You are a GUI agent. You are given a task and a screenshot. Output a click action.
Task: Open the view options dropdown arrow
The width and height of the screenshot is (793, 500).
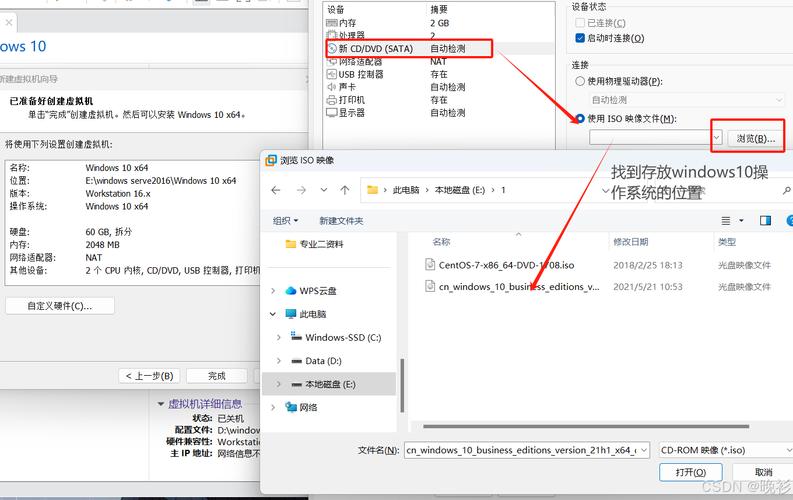tap(741, 220)
